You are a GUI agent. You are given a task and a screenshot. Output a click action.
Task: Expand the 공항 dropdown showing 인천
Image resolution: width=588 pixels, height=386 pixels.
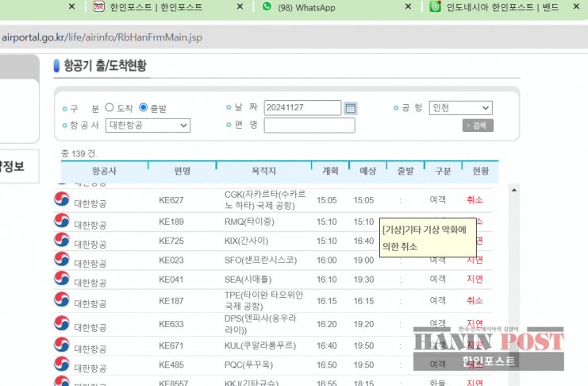[x=460, y=108]
